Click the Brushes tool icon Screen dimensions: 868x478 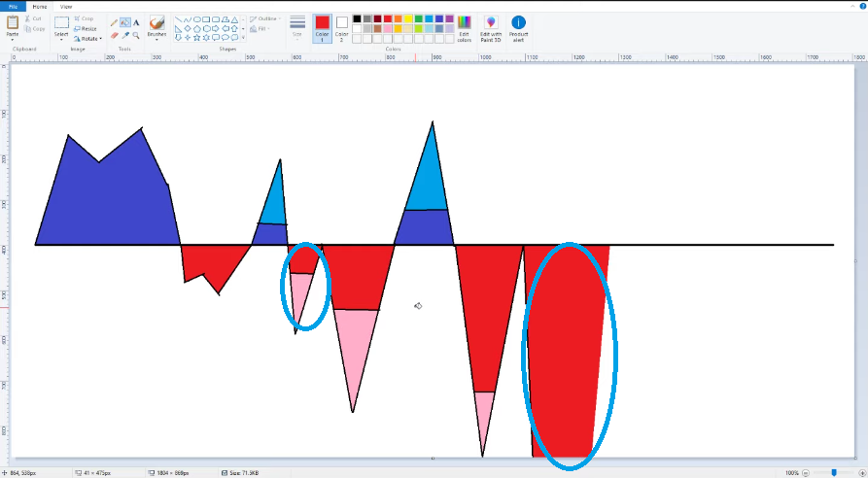(156, 23)
